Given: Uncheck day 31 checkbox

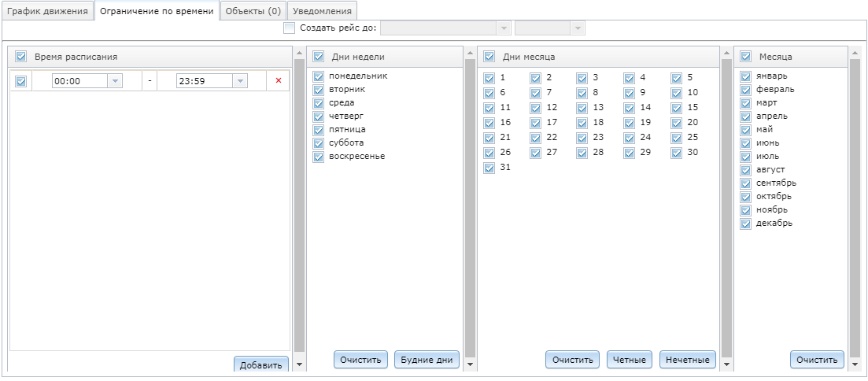Looking at the screenshot, I should tap(489, 168).
